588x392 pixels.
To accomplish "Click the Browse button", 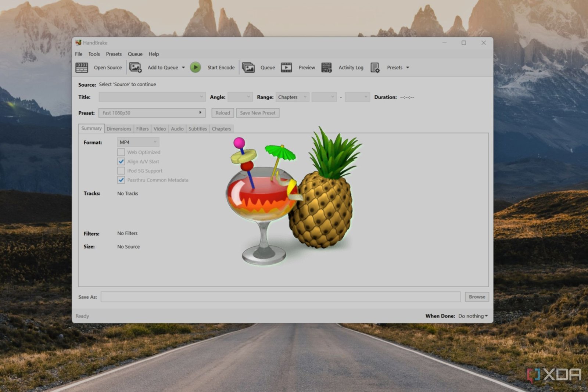I will coord(477,297).
